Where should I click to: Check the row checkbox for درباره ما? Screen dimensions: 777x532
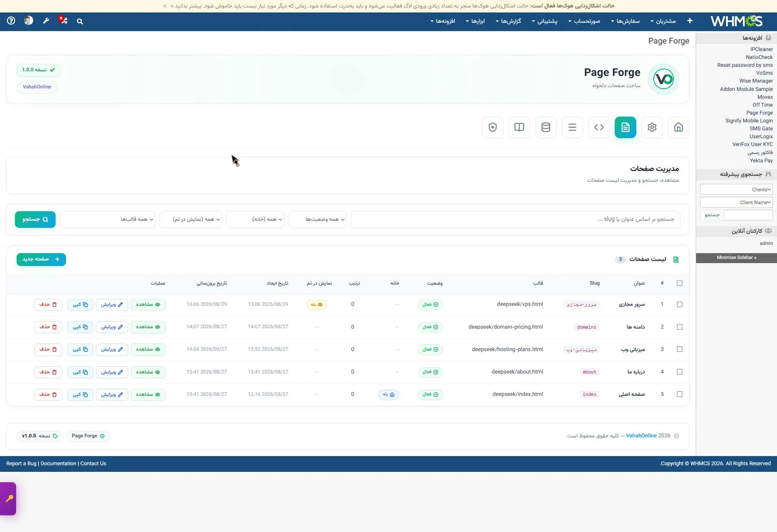pos(679,371)
